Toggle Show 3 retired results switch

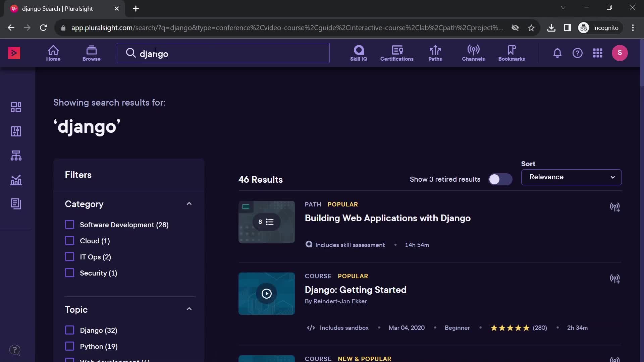pos(500,179)
